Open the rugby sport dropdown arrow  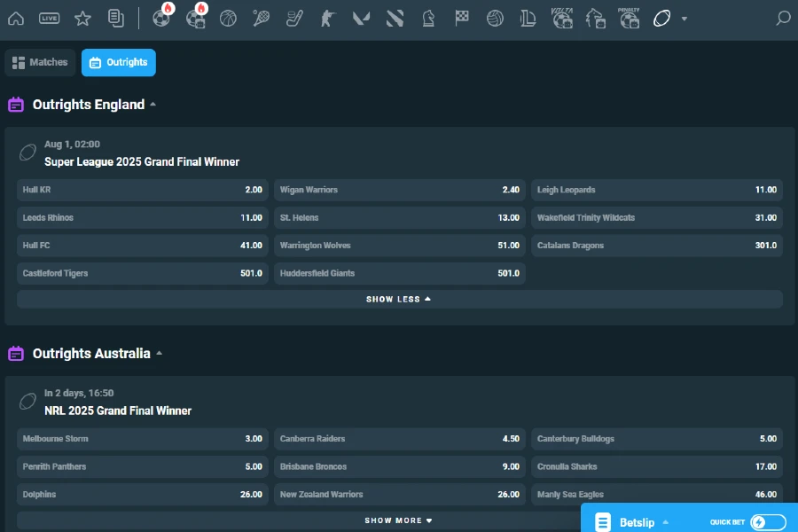683,18
